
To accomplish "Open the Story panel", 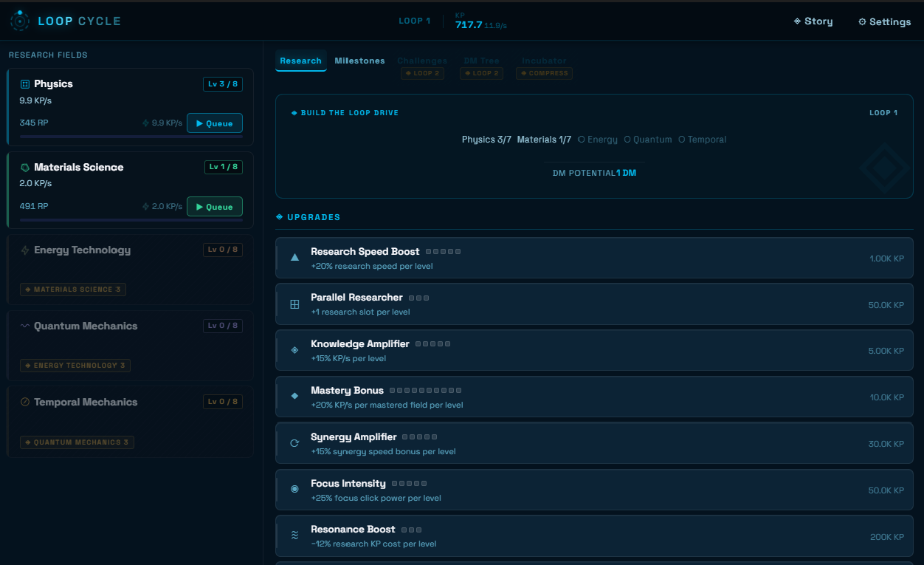I will (813, 21).
